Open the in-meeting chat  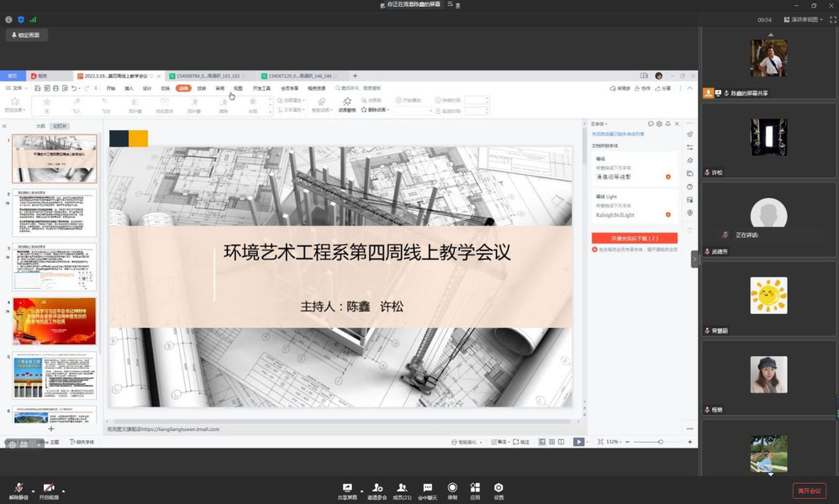[x=427, y=488]
